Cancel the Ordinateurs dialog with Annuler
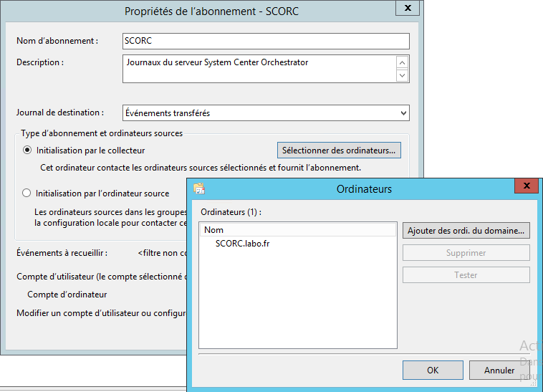This screenshot has height=392, width=543. (x=499, y=371)
